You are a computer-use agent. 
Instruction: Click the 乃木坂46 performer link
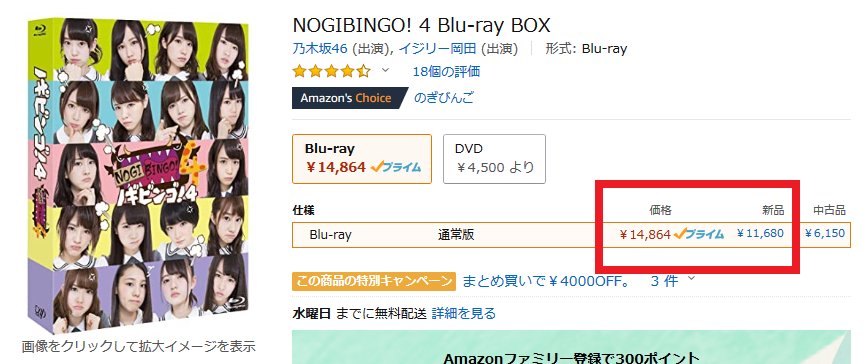tap(319, 49)
